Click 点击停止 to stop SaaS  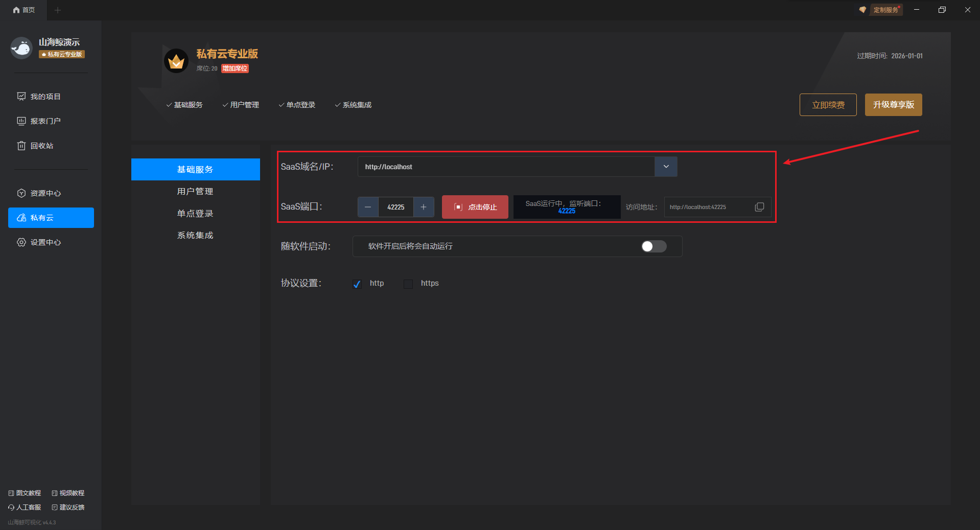click(475, 207)
